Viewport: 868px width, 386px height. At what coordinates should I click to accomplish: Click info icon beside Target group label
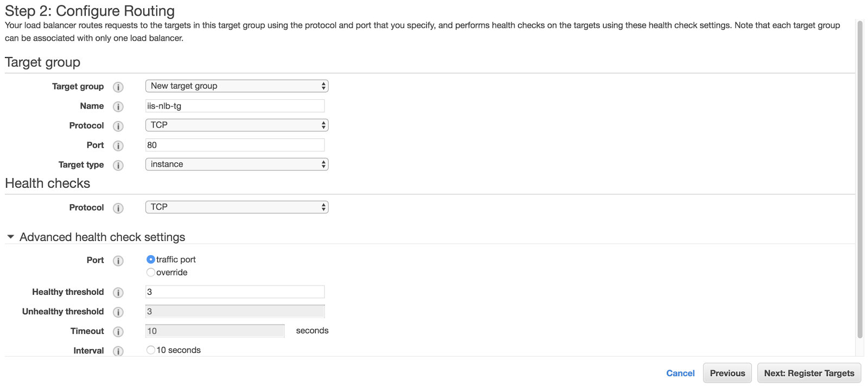tap(118, 87)
